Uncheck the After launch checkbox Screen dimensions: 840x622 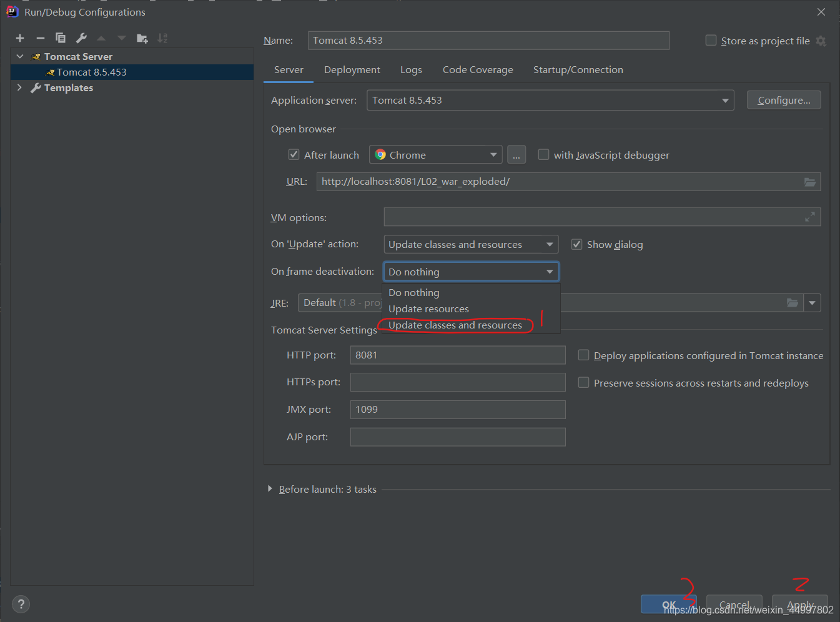(x=294, y=154)
